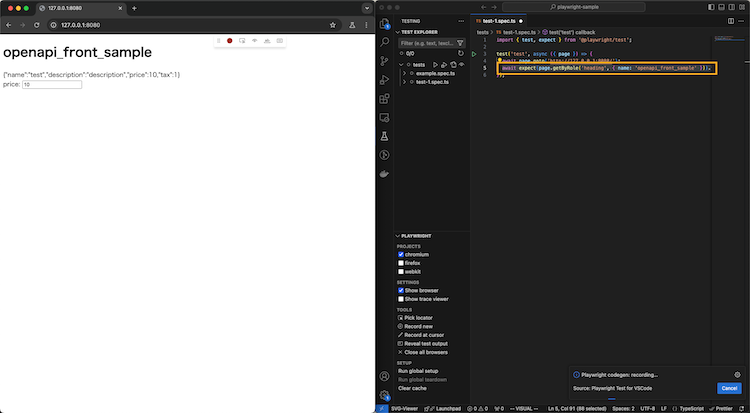
Task: Cancel the Playwright codegen recording
Action: [729, 388]
